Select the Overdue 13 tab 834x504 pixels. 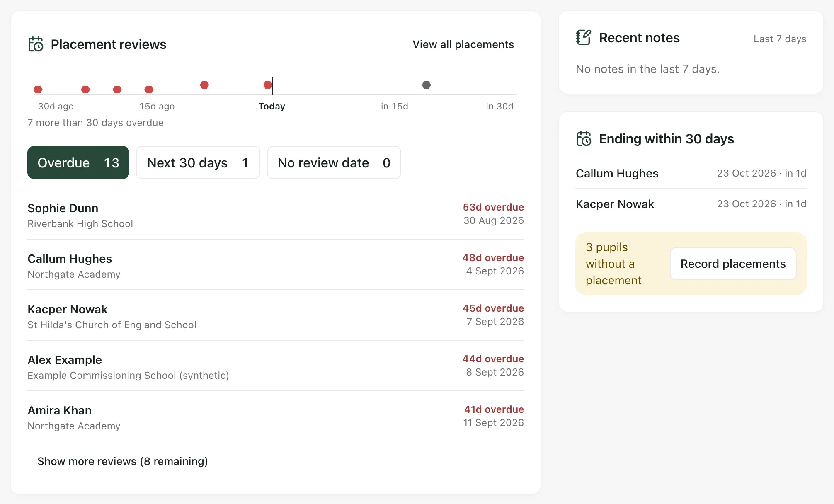(x=78, y=162)
